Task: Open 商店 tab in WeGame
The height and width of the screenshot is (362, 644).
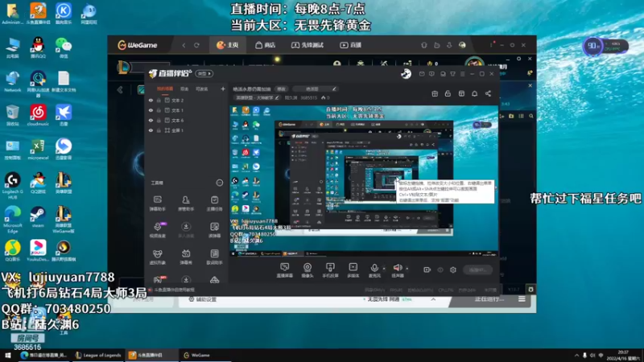Action: [265, 45]
